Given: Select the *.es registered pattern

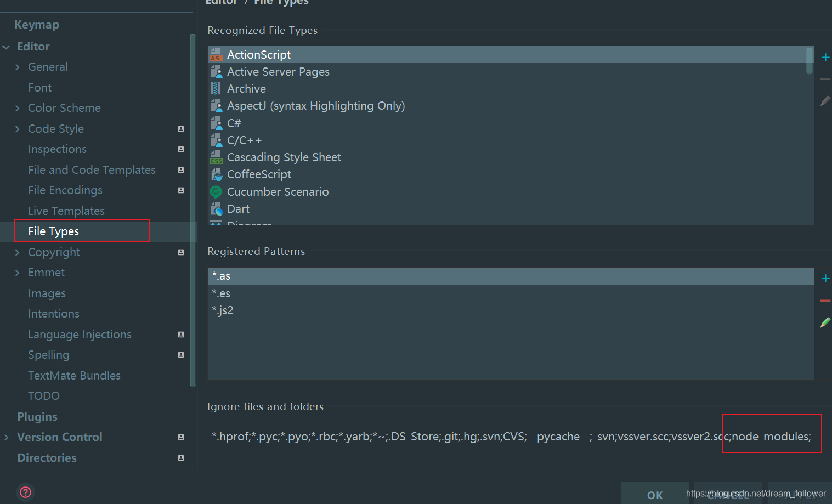Looking at the screenshot, I should point(511,293).
